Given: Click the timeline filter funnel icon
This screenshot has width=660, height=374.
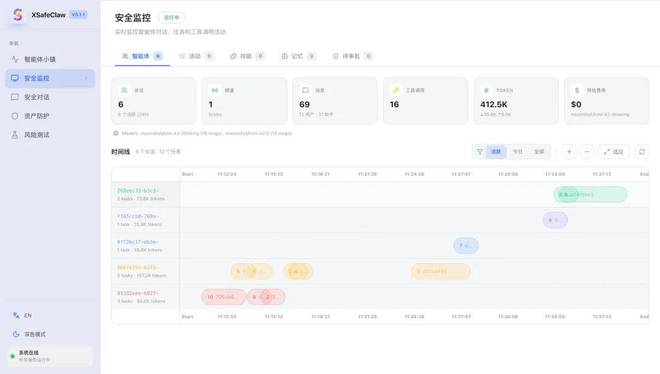Looking at the screenshot, I should (x=479, y=152).
